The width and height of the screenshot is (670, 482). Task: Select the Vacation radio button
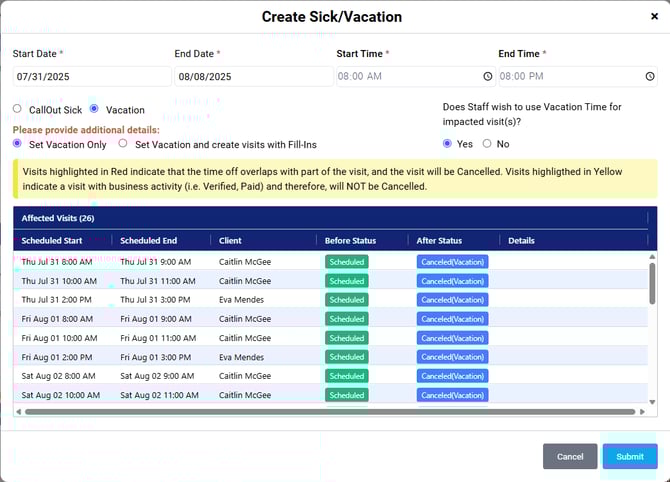pyautogui.click(x=94, y=109)
